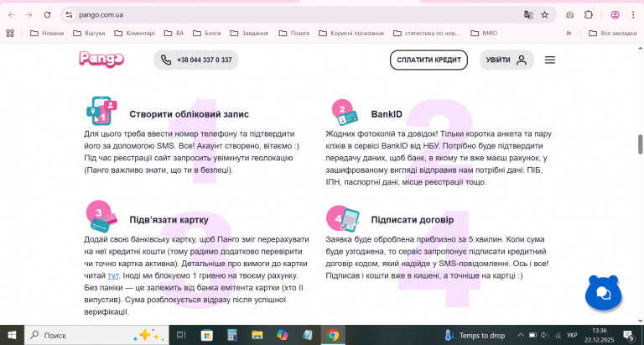The image size is (644, 345).
Task: Open the МФО bookmark folder
Action: pos(484,34)
